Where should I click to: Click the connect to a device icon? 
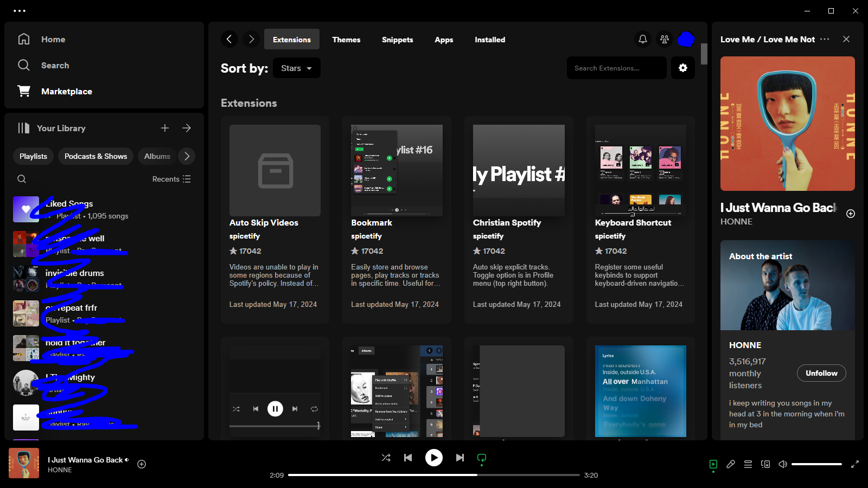pyautogui.click(x=765, y=464)
